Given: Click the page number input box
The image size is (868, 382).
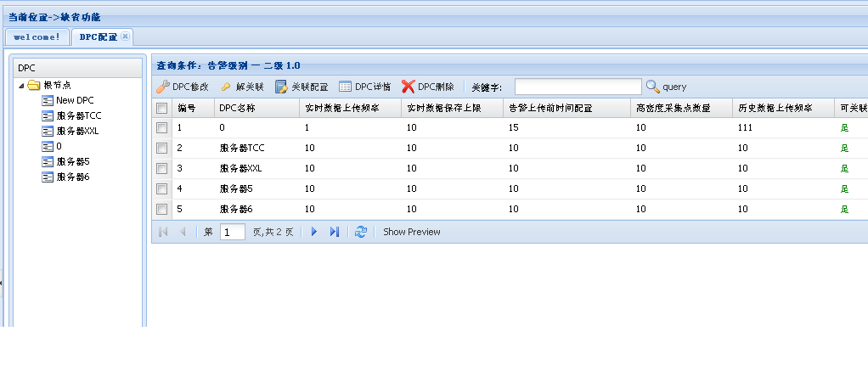Looking at the screenshot, I should pos(233,232).
